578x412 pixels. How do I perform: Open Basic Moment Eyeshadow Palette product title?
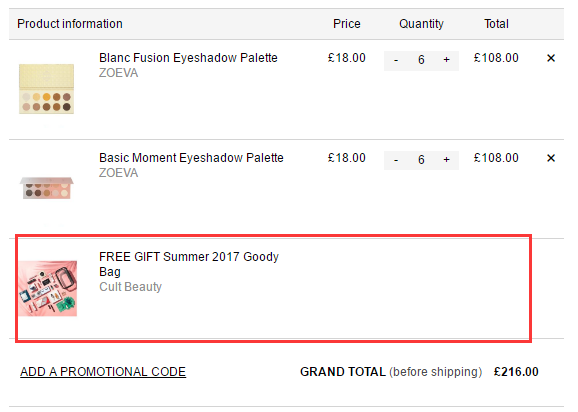191,158
